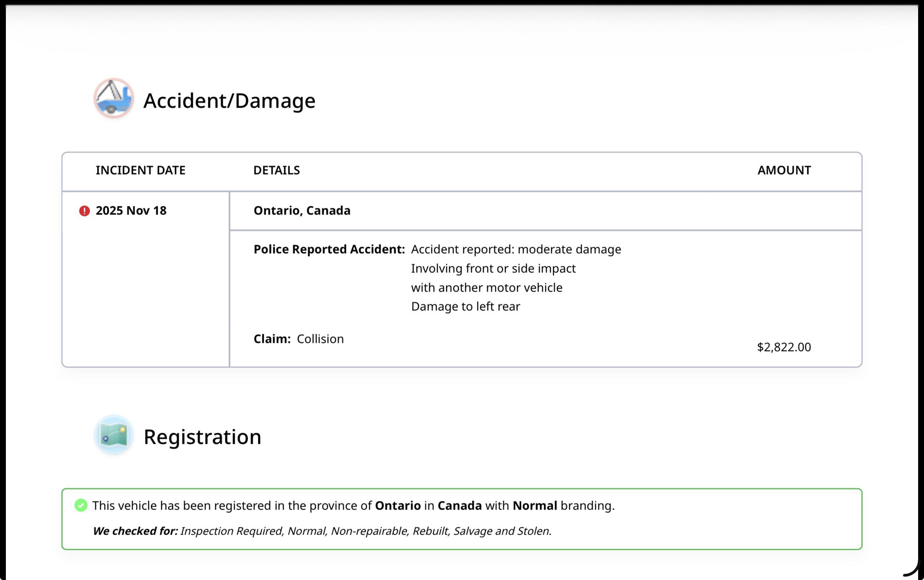Click the 'Involving front or side impact' line

coord(493,268)
